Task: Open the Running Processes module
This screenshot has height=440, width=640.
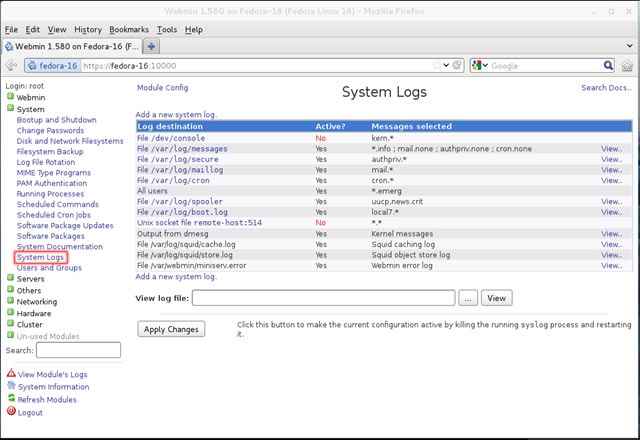Action: click(50, 194)
